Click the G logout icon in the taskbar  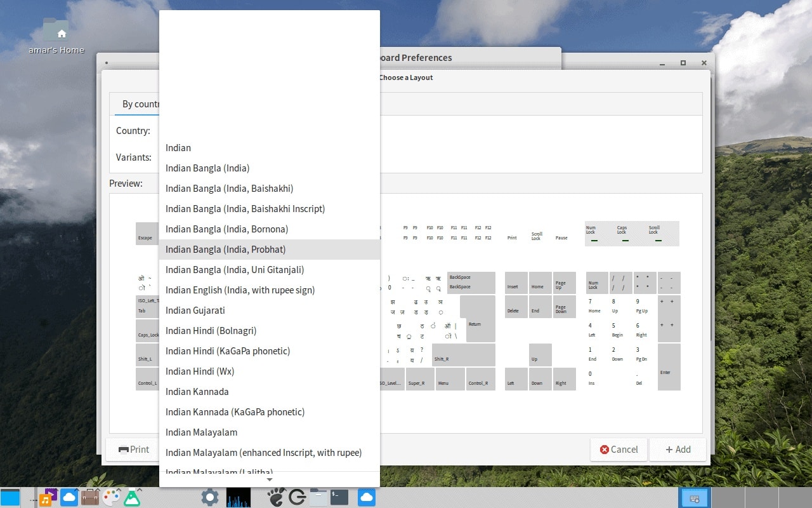tap(297, 497)
